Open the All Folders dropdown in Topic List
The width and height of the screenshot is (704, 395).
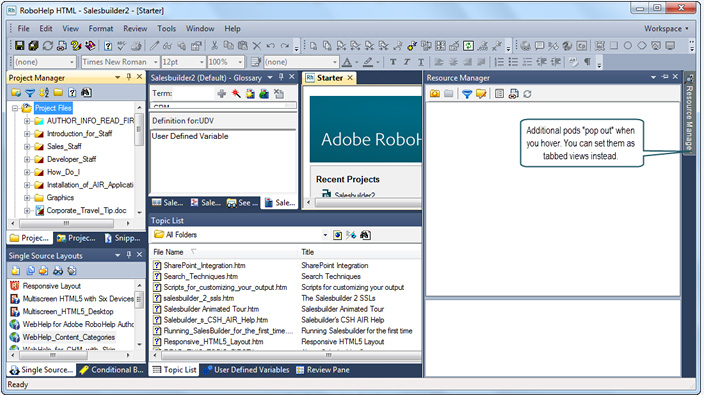point(325,235)
